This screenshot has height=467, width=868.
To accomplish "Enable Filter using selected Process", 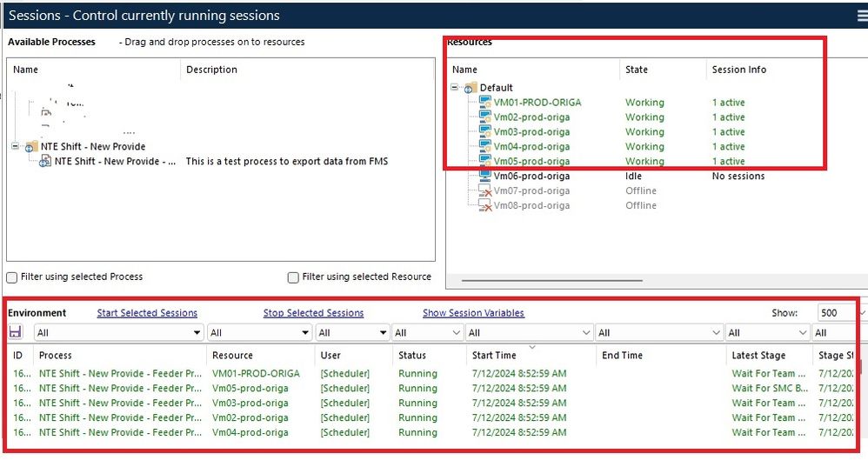I will point(11,277).
